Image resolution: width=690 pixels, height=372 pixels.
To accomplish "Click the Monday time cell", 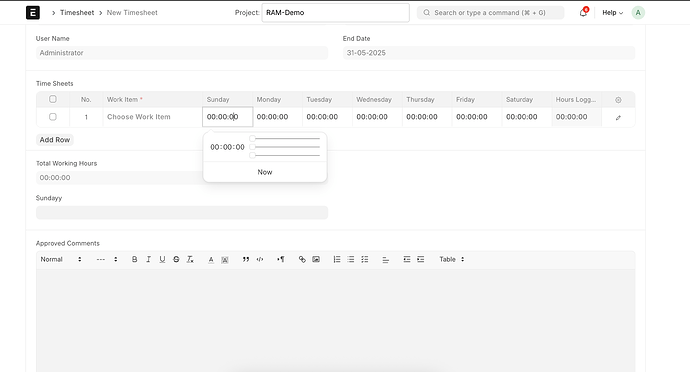I will [x=277, y=117].
